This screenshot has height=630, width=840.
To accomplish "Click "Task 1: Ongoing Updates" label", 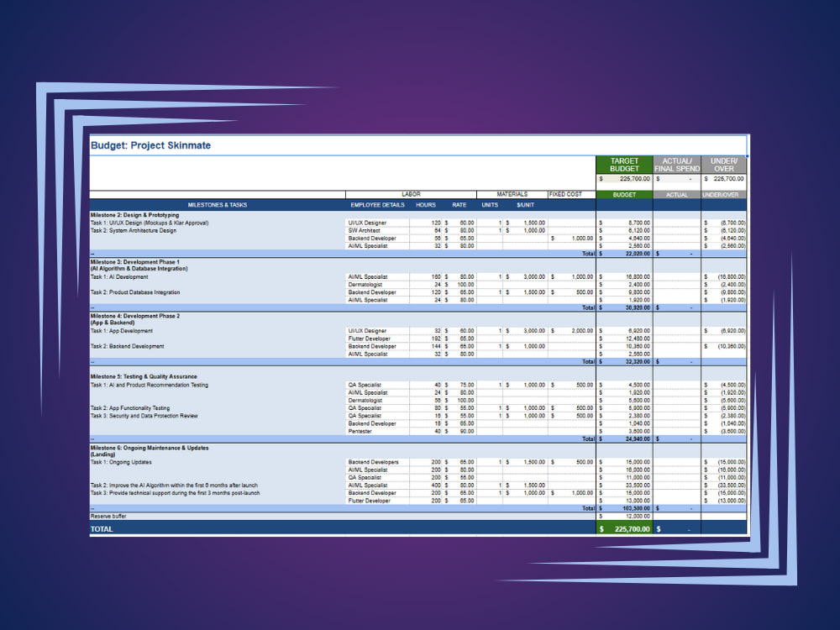I will 120,462.
